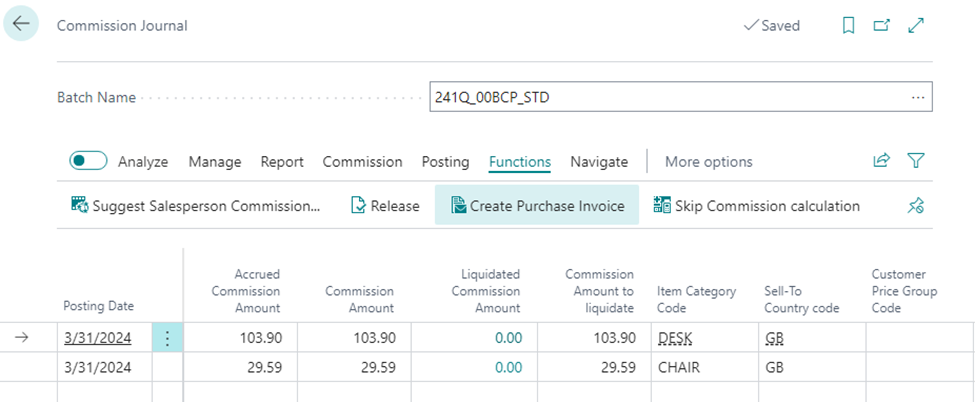The image size is (975, 402).
Task: Click the 3/31/2024 date in CHAIR row
Action: click(98, 367)
